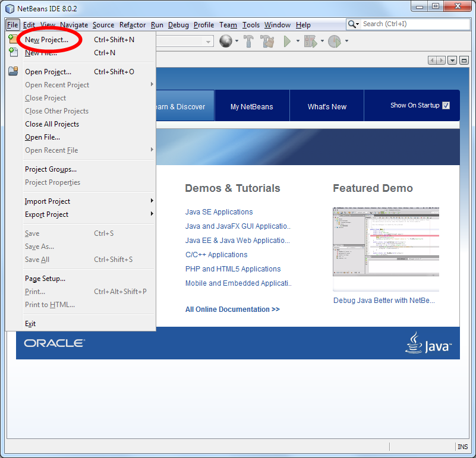
Task: Click the Open Project folder icon
Action: coord(13,72)
